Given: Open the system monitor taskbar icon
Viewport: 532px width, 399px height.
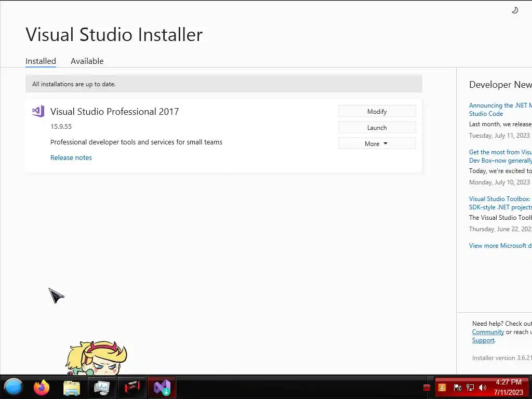Looking at the screenshot, I should (102, 388).
